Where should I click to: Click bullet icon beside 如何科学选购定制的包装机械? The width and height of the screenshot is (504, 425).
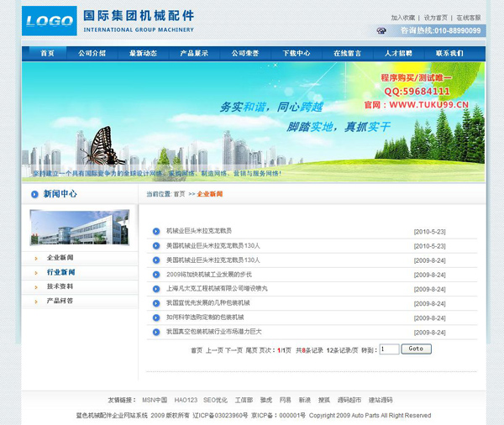pyautogui.click(x=156, y=318)
